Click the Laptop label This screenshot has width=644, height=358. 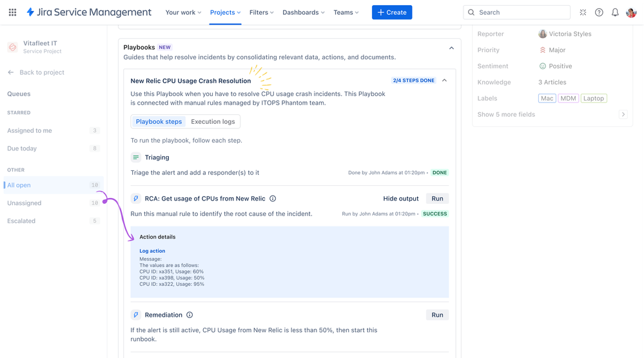coord(594,98)
